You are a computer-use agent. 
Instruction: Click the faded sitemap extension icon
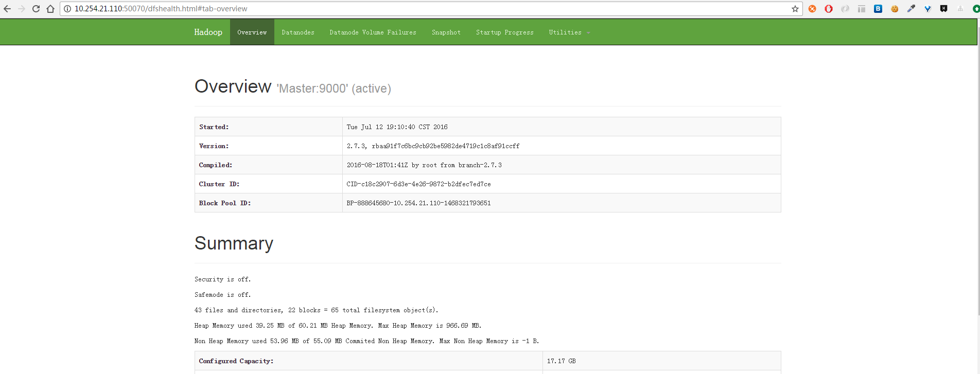pyautogui.click(x=960, y=9)
